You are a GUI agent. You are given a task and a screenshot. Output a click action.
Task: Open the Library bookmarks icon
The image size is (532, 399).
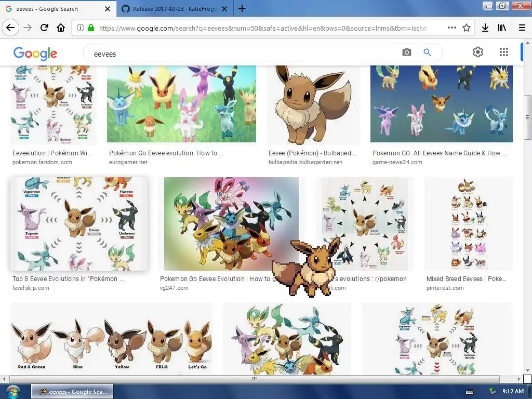pyautogui.click(x=502, y=28)
